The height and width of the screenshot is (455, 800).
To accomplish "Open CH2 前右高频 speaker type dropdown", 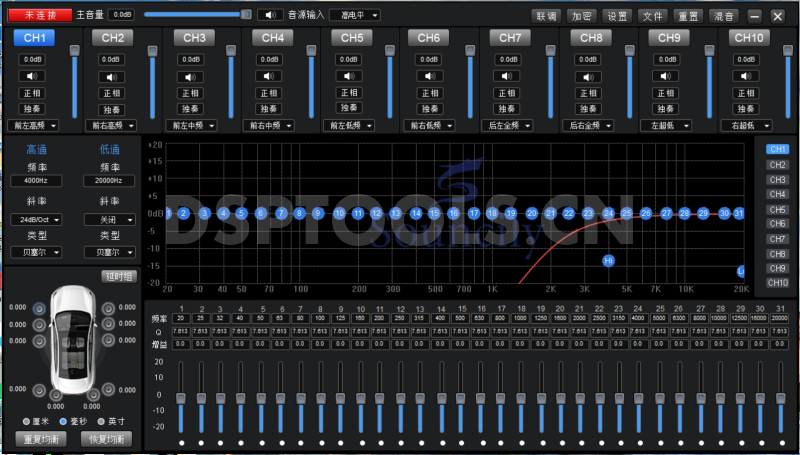I will click(111, 125).
